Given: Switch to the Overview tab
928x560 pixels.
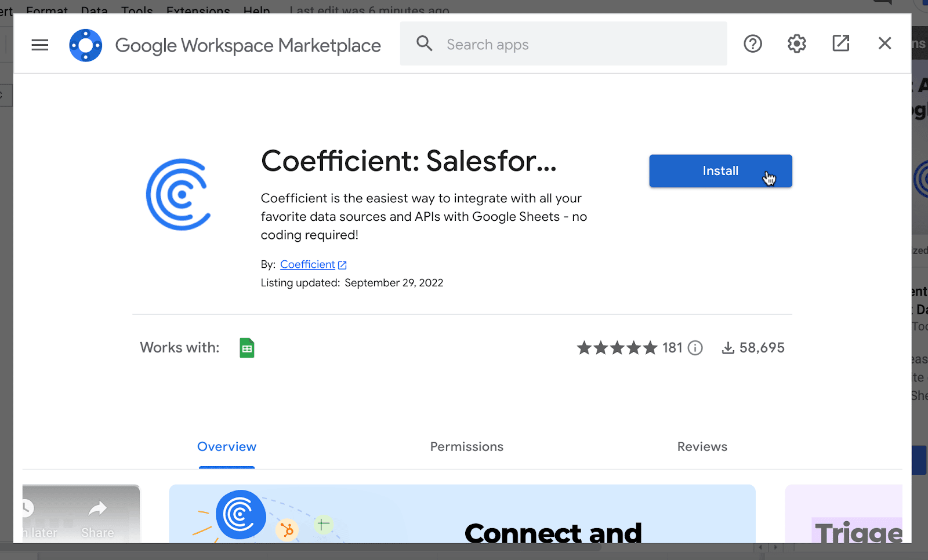Looking at the screenshot, I should [227, 447].
